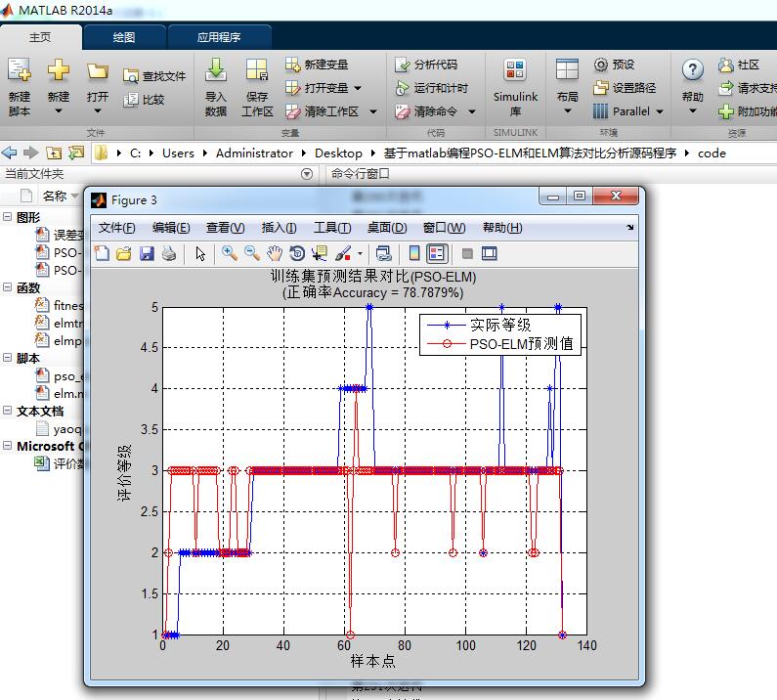Toggle the Insert Legend button
This screenshot has height=700, width=777.
pos(437,253)
